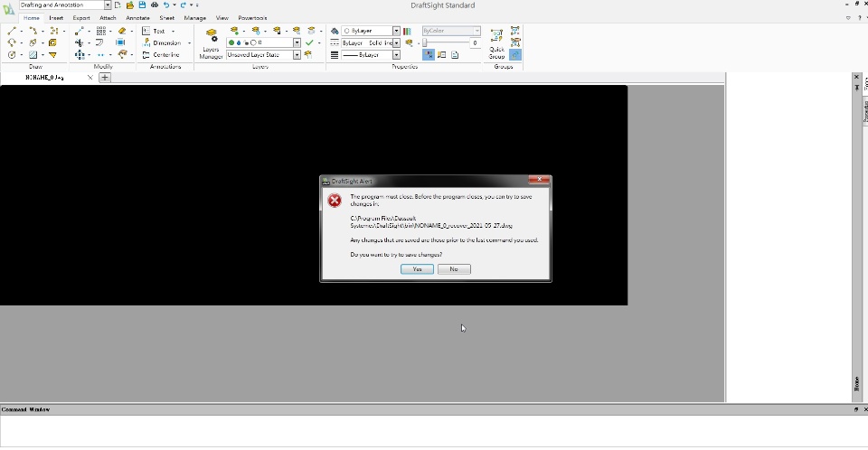Close the NONAME_0 drawing tab
The image size is (868, 450).
[90, 78]
